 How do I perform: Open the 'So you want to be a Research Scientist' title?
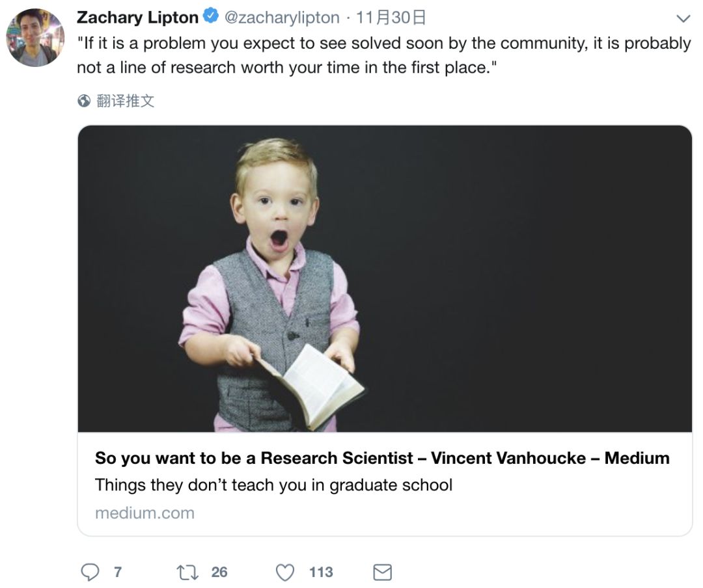click(x=382, y=458)
